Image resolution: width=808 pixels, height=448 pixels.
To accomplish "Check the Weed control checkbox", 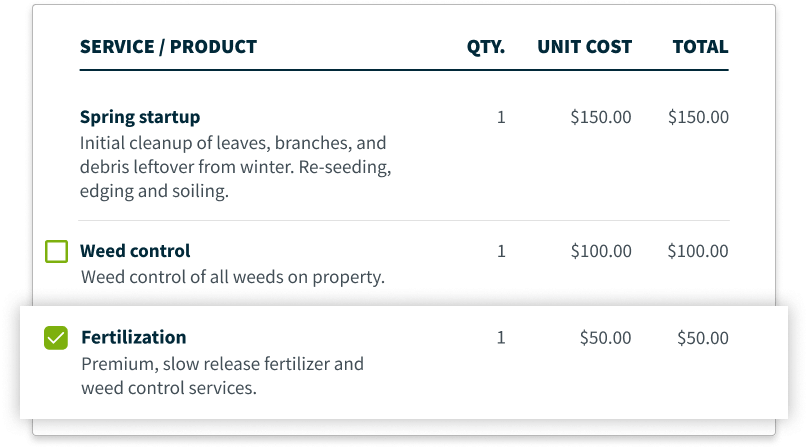I will (56, 252).
